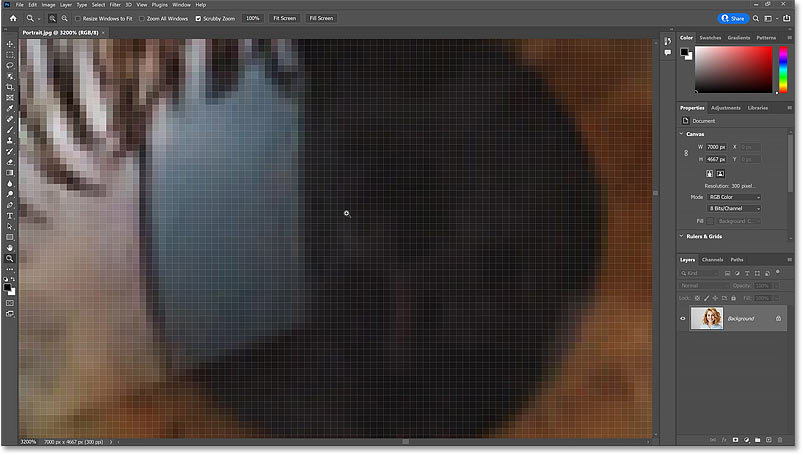Click the 100% zoom button
803x455 pixels.
click(252, 18)
